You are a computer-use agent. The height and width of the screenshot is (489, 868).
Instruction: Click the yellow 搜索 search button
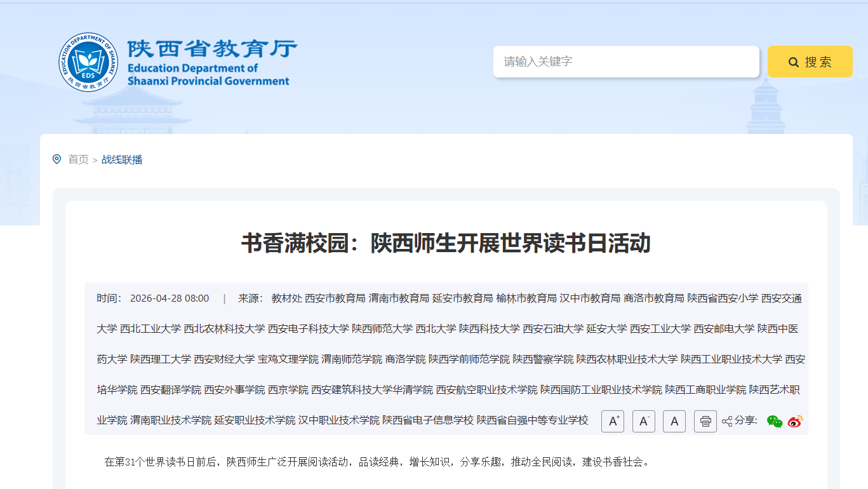(810, 62)
